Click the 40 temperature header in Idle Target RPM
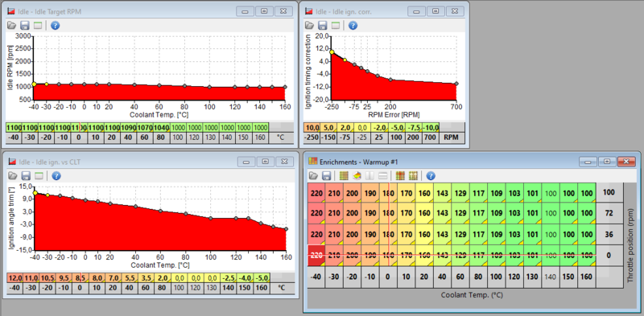The height and width of the screenshot is (316, 644). tap(129, 137)
